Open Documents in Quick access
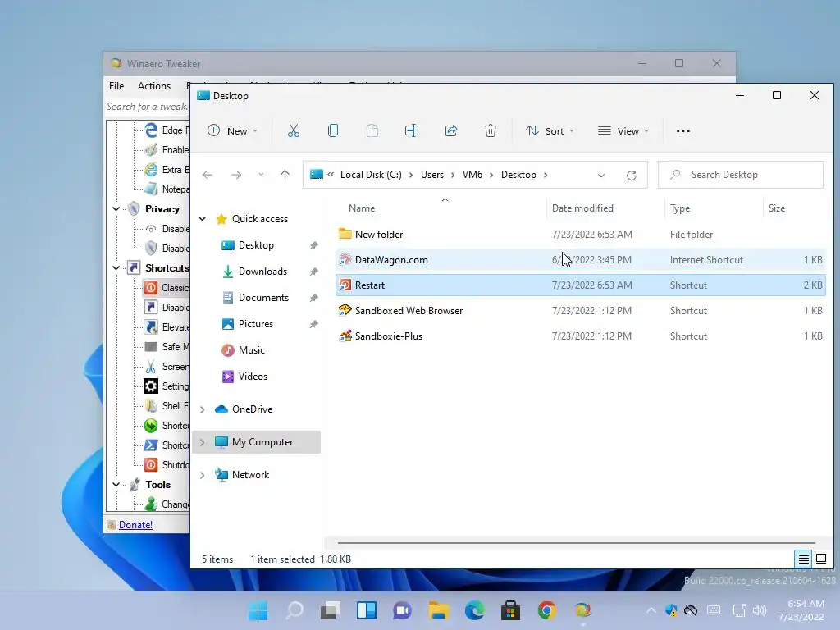The height and width of the screenshot is (630, 840). click(x=262, y=298)
